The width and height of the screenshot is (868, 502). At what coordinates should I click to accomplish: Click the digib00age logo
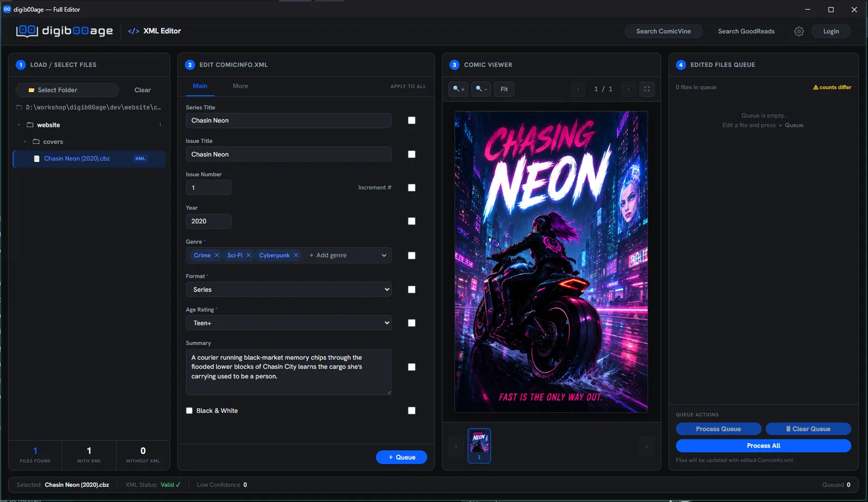click(x=65, y=31)
